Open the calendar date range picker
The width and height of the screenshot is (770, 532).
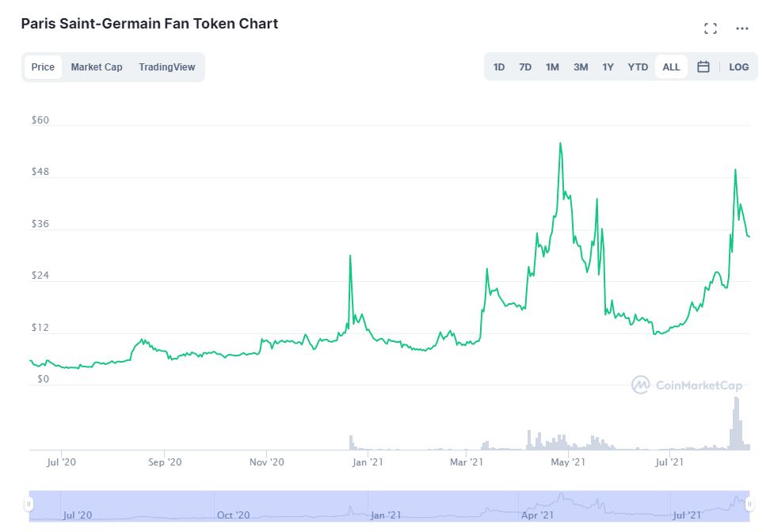703,67
